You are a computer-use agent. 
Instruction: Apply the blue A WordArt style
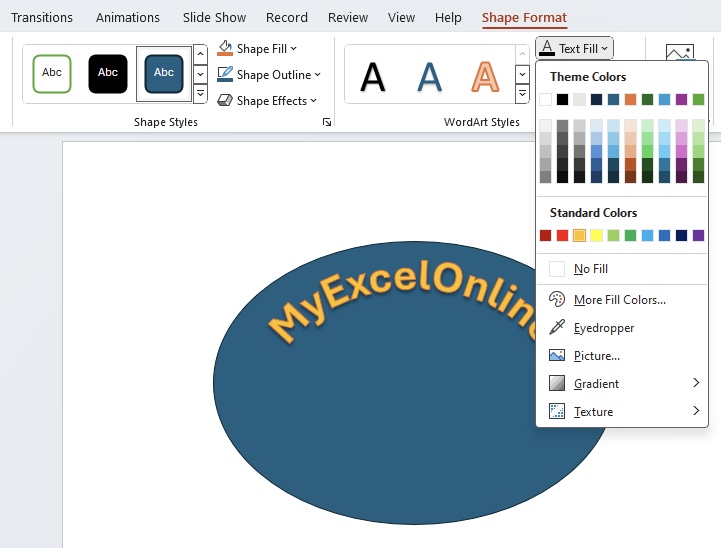(x=429, y=77)
